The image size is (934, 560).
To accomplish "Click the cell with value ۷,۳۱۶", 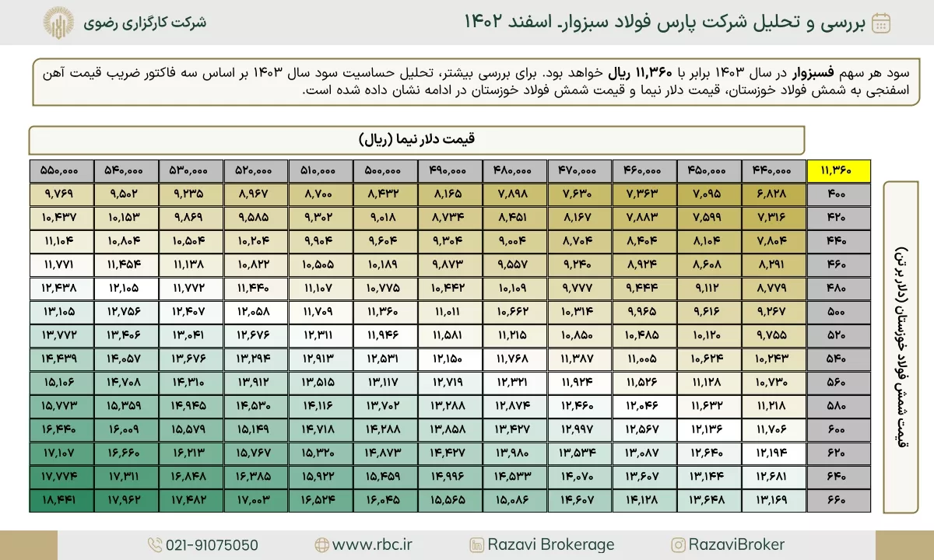I will (x=774, y=219).
